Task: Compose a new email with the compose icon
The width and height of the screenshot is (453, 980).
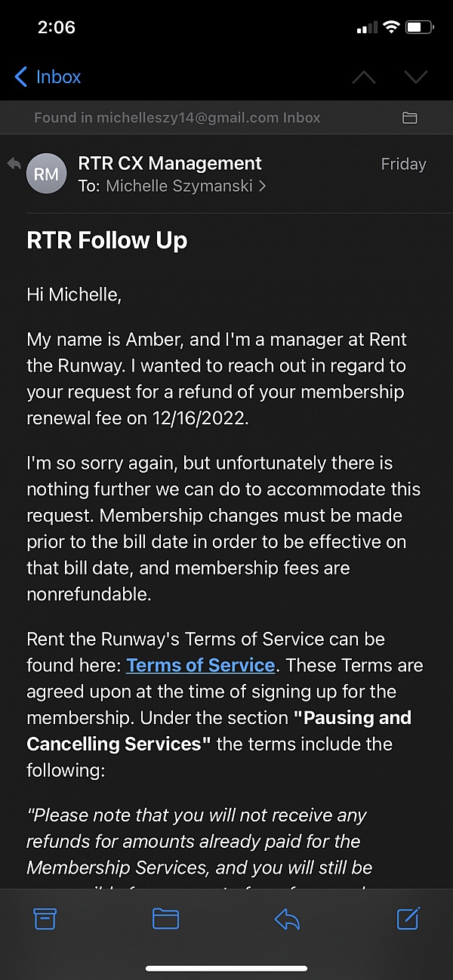Action: pyautogui.click(x=408, y=918)
